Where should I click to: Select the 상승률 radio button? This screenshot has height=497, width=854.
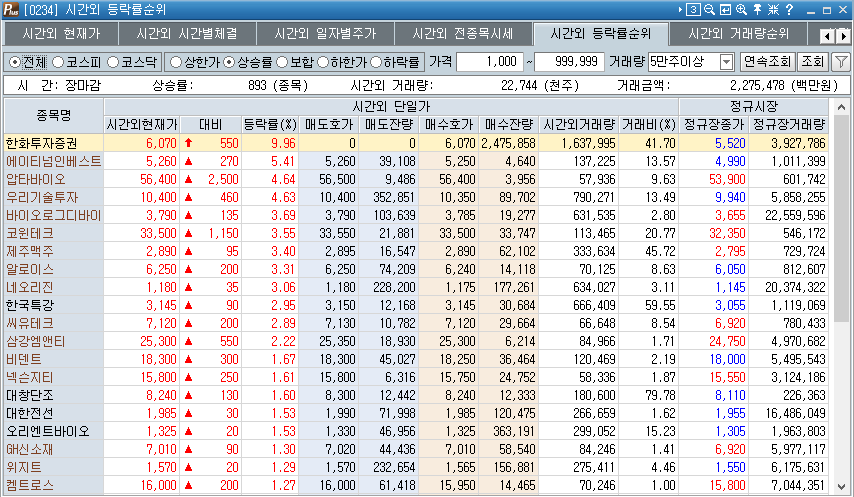(x=229, y=63)
